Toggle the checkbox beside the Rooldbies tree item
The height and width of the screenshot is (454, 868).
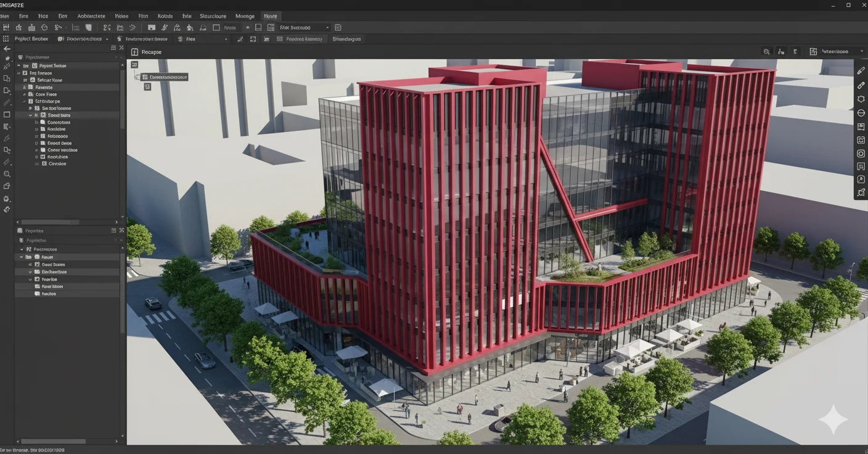[x=43, y=157]
